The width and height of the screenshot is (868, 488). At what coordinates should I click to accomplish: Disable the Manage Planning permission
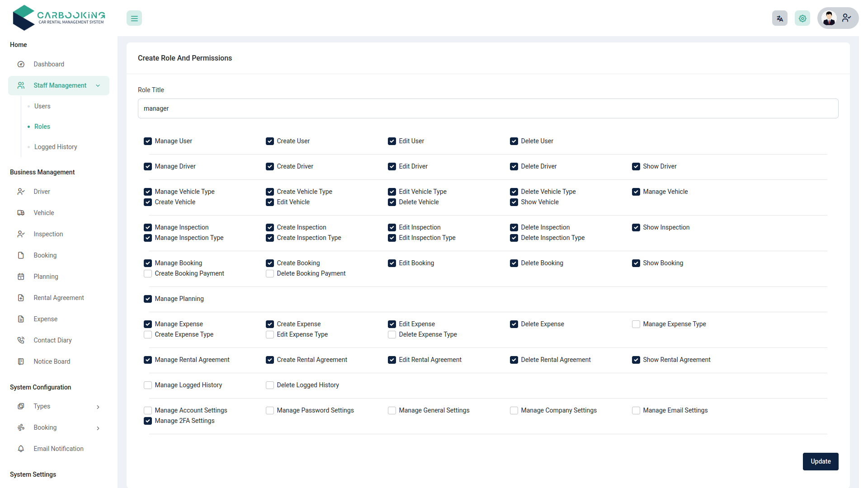click(x=147, y=299)
